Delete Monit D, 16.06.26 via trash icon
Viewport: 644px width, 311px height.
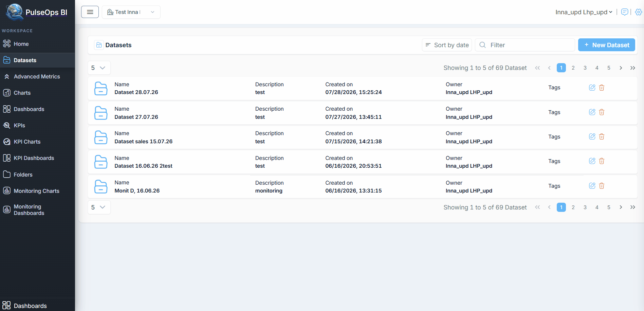click(x=602, y=186)
